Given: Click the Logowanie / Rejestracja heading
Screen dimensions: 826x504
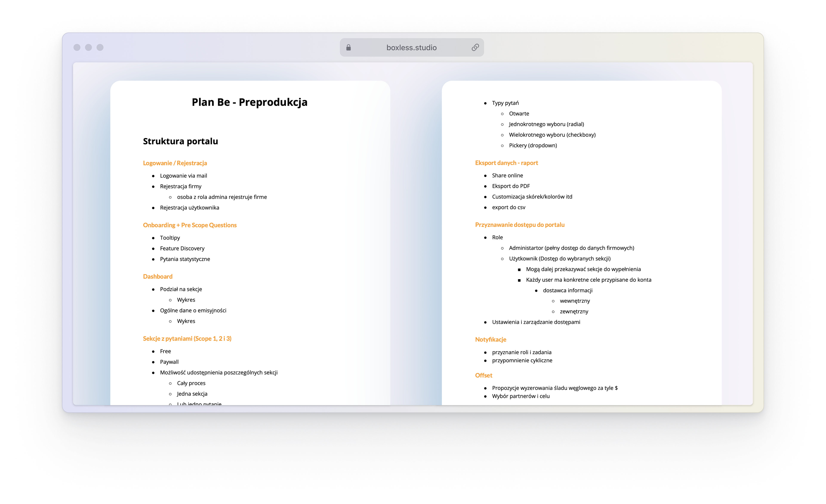Looking at the screenshot, I should [175, 163].
